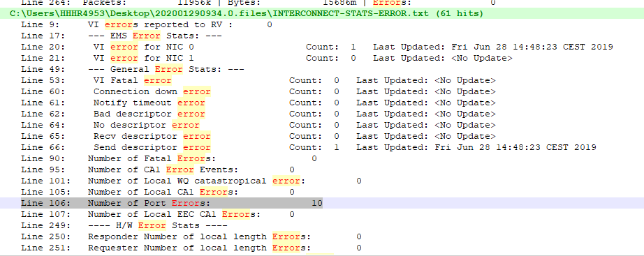Select the INTERCONNECT-STATS-ERROR.txt file header line
This screenshot has width=644, height=256.
point(247,13)
